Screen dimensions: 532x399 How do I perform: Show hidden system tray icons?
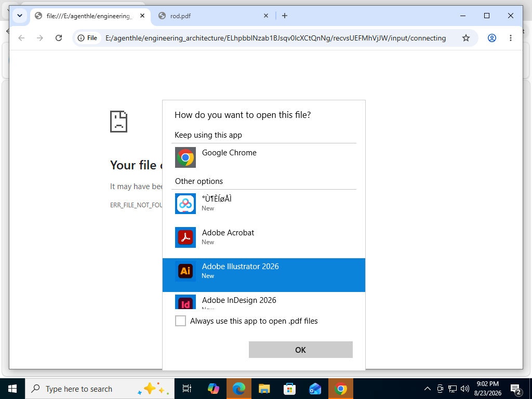point(428,389)
